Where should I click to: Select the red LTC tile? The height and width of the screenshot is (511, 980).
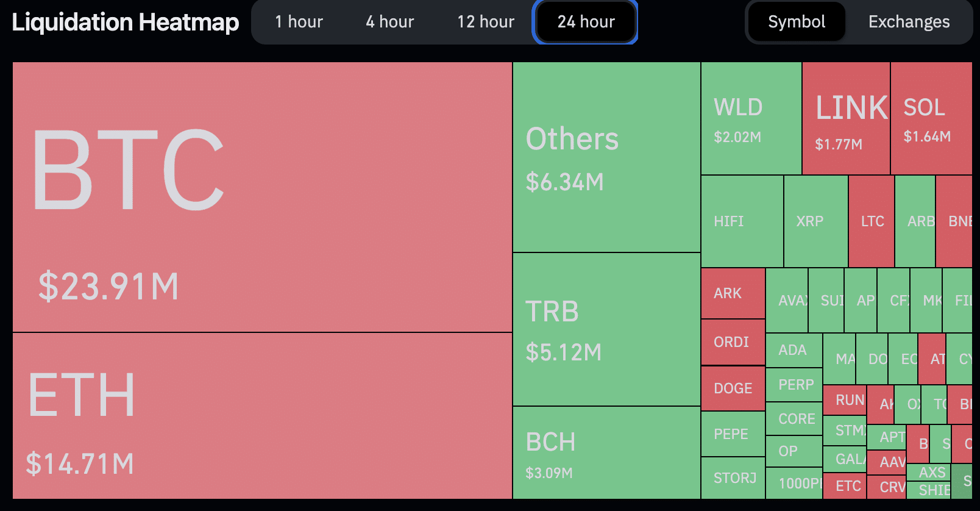(872, 221)
